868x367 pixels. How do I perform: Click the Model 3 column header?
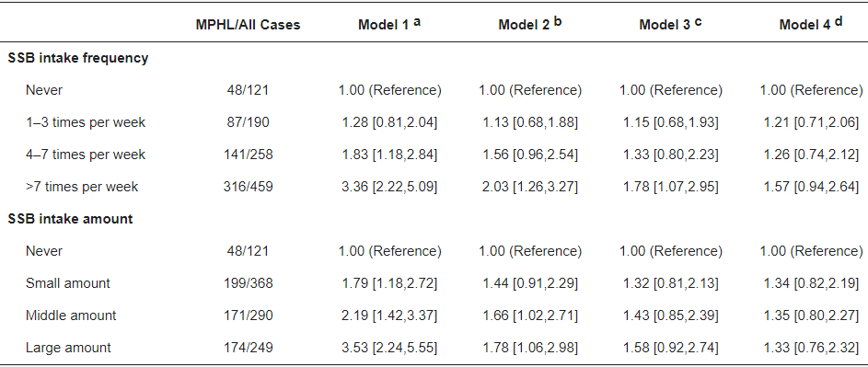671,25
